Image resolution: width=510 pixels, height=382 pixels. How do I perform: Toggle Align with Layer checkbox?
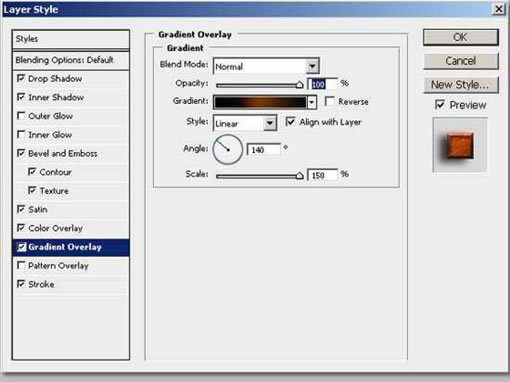[290, 122]
